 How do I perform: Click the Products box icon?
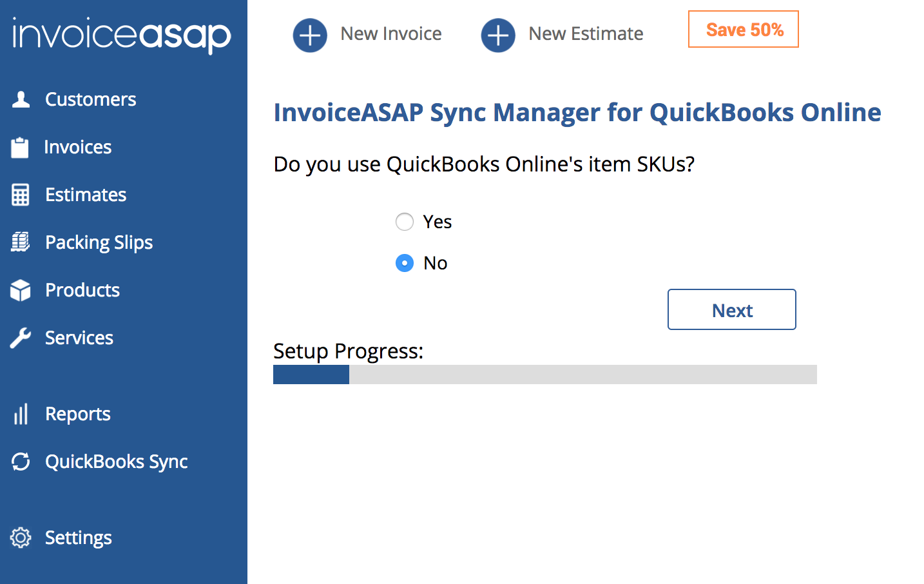coord(21,290)
